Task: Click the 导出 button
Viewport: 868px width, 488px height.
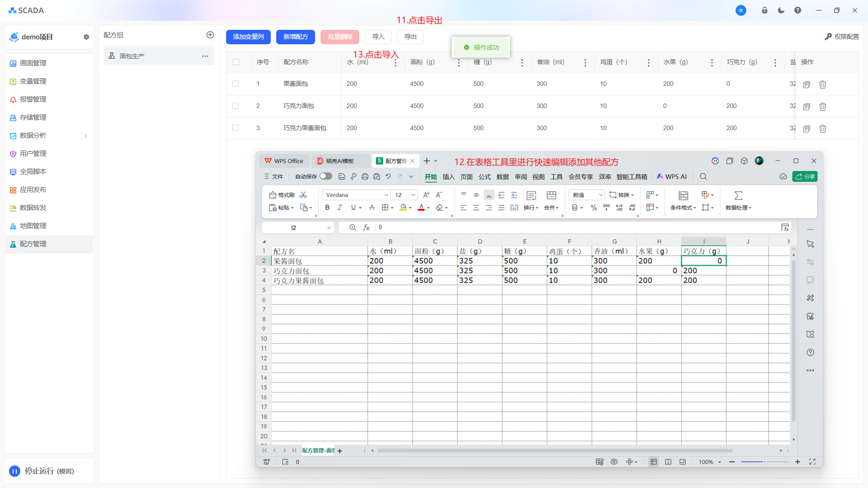Action: [x=410, y=37]
